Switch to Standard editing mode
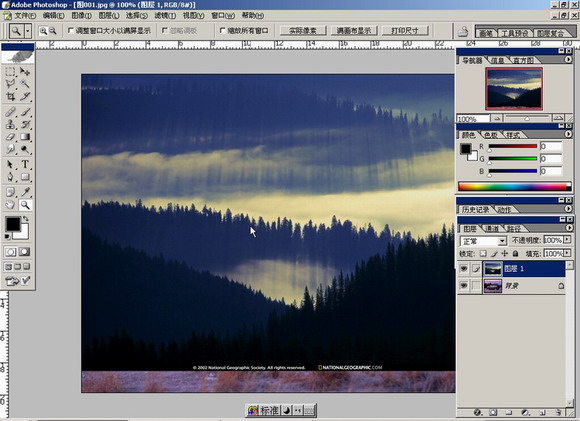 coord(11,252)
